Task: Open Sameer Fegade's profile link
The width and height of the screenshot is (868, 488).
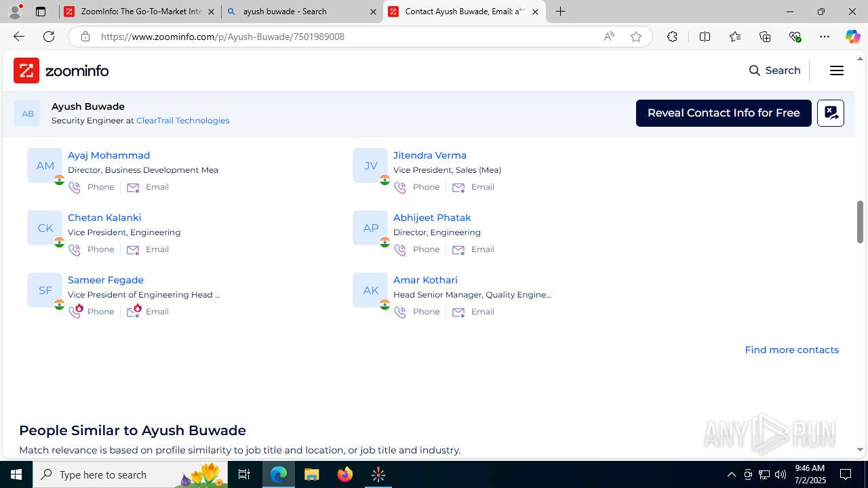Action: [106, 280]
